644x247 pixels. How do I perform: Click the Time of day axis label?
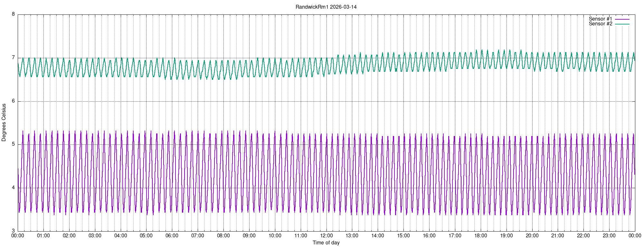click(326, 243)
